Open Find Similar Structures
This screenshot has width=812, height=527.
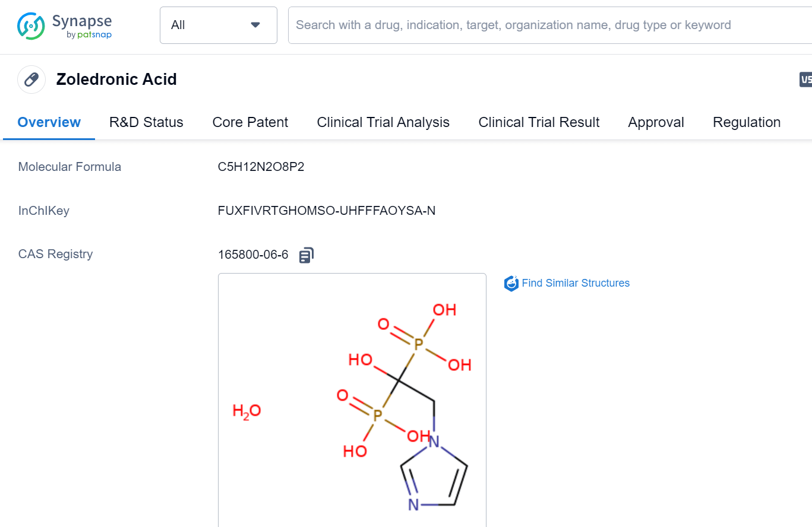tap(575, 283)
